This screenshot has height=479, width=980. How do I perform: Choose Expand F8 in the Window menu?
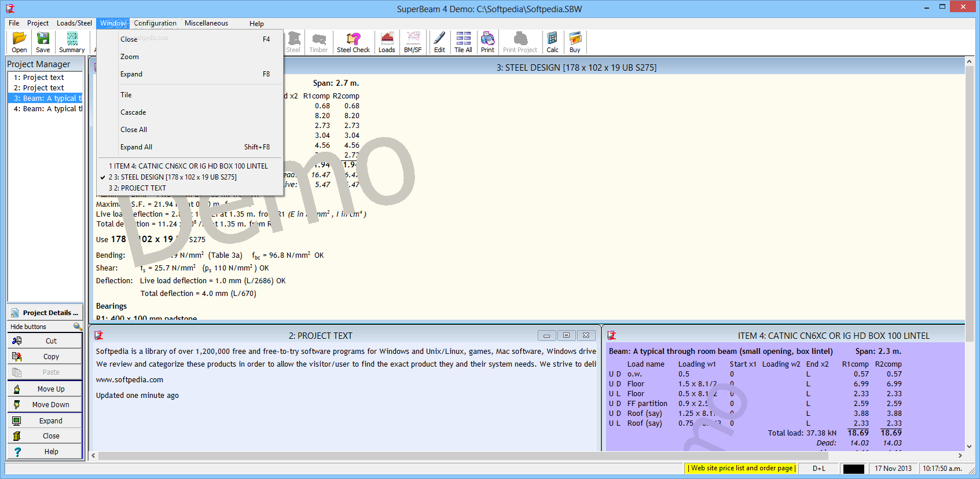(x=190, y=74)
